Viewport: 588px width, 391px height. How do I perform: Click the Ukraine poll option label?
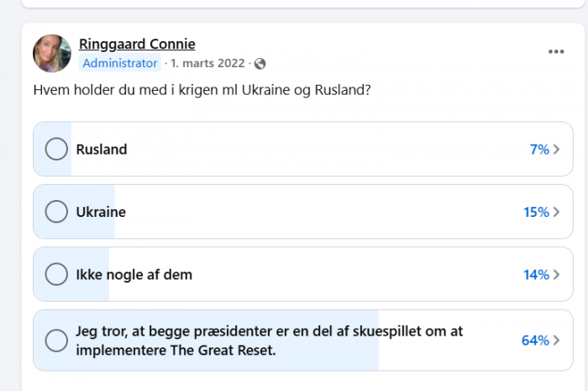pos(101,212)
